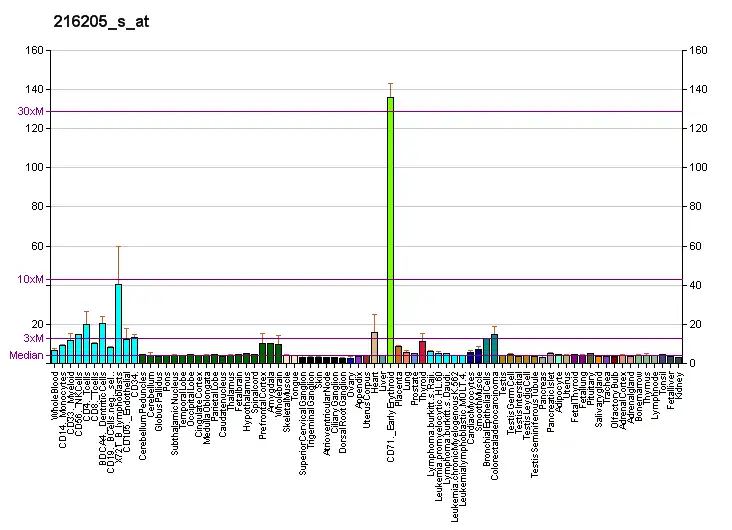Select the tall green CD71 Early Erythroid bar

(x=390, y=229)
